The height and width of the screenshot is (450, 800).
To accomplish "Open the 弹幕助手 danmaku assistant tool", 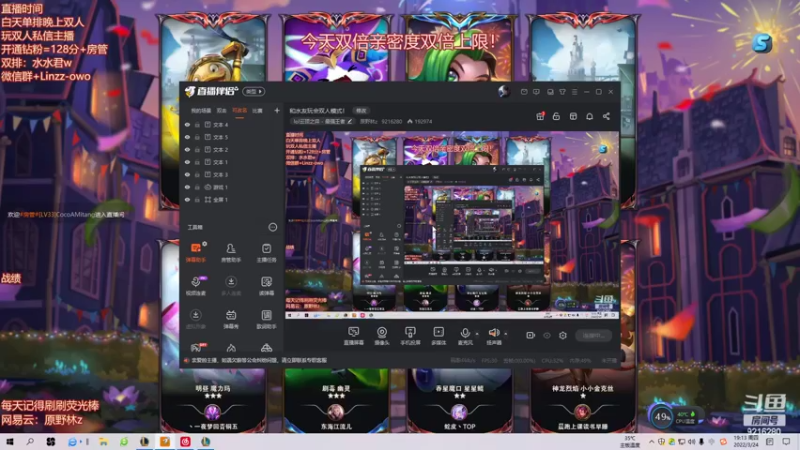I will pyautogui.click(x=195, y=253).
